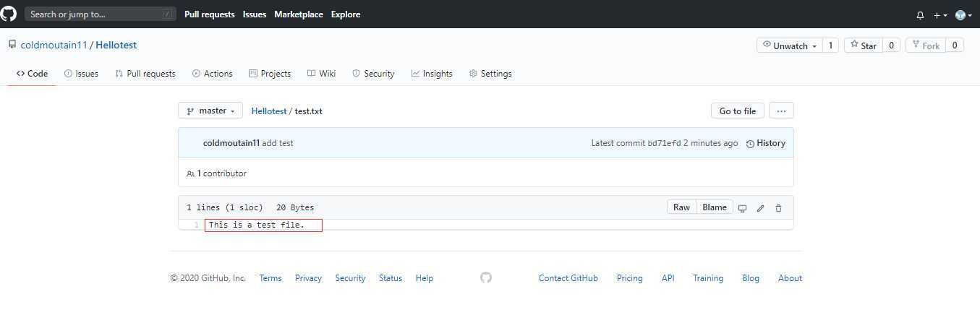
Task: View stargazers count next to Star
Action: [891, 46]
